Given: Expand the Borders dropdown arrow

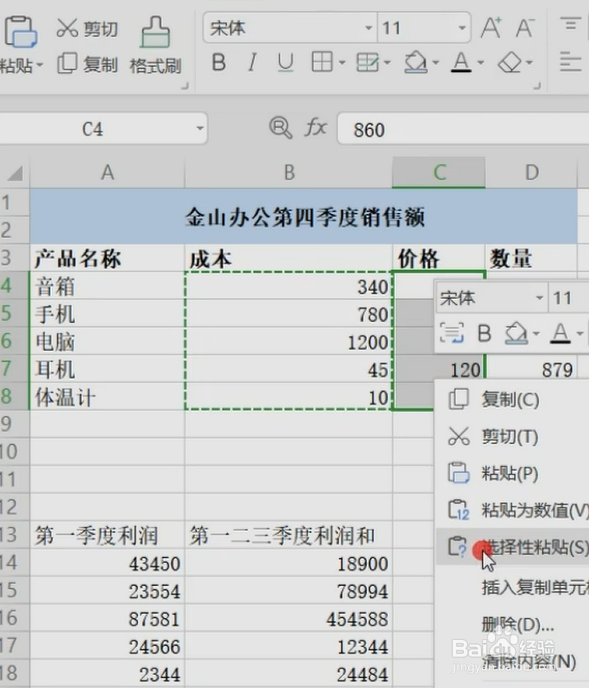Looking at the screenshot, I should pos(342,63).
